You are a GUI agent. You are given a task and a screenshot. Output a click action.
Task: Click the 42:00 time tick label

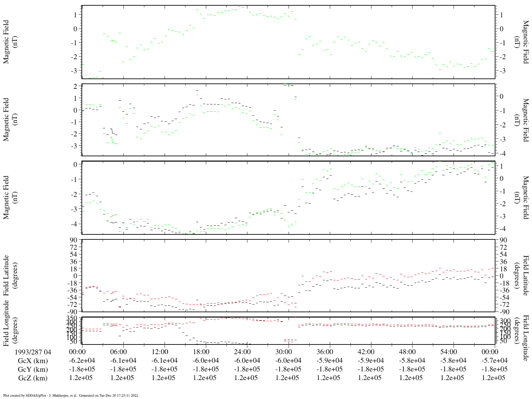tap(366, 352)
